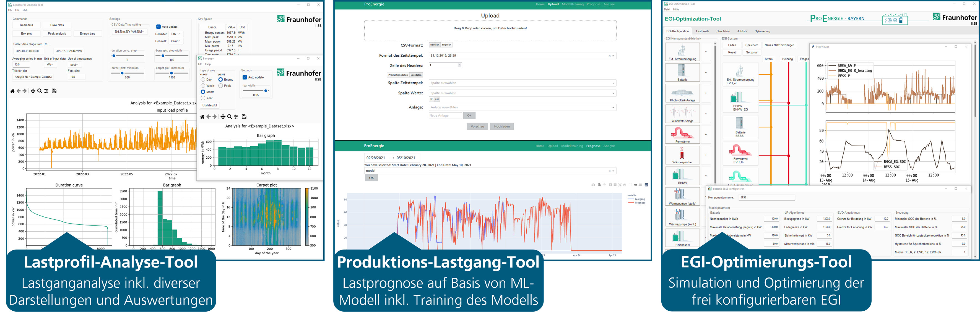Select the Week x-axis radio button
This screenshot has height=317, width=980.
coord(203,86)
